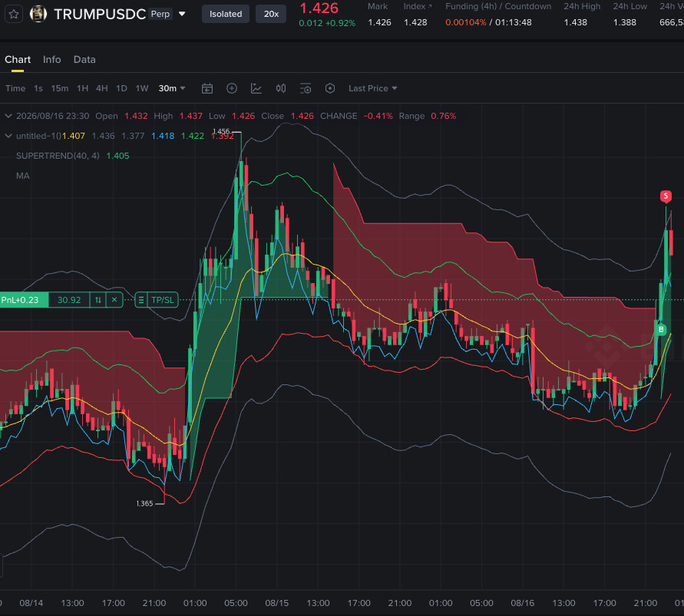684x616 pixels.
Task: Click the 08/15 date on time axis
Action: 276,603
